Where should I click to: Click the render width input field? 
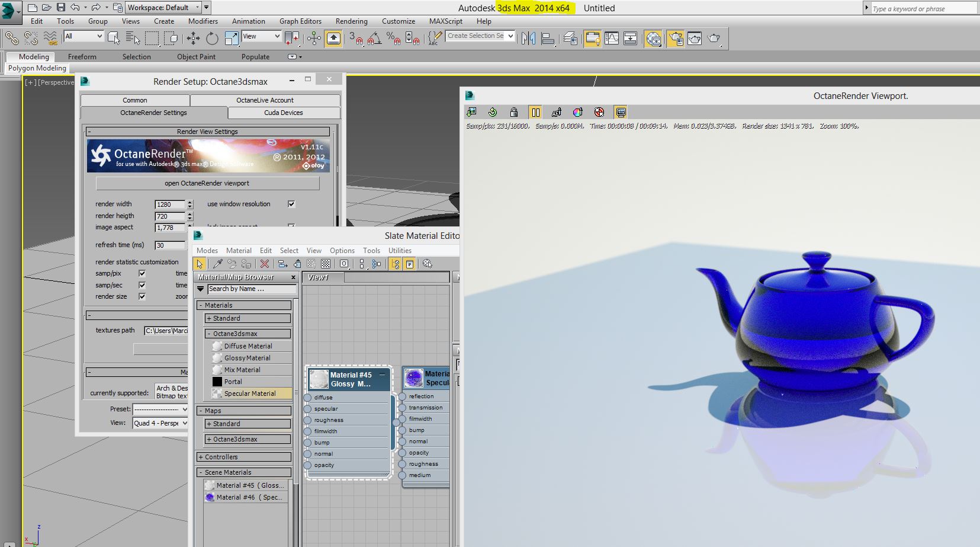(170, 204)
